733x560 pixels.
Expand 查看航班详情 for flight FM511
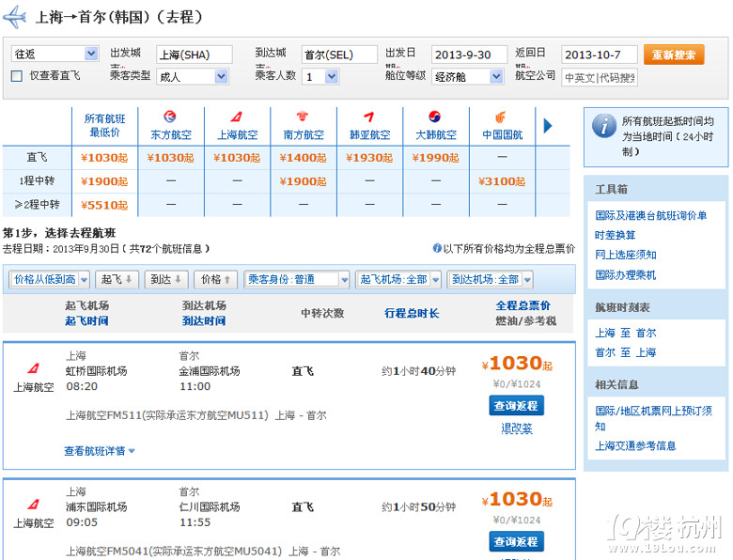100,451
